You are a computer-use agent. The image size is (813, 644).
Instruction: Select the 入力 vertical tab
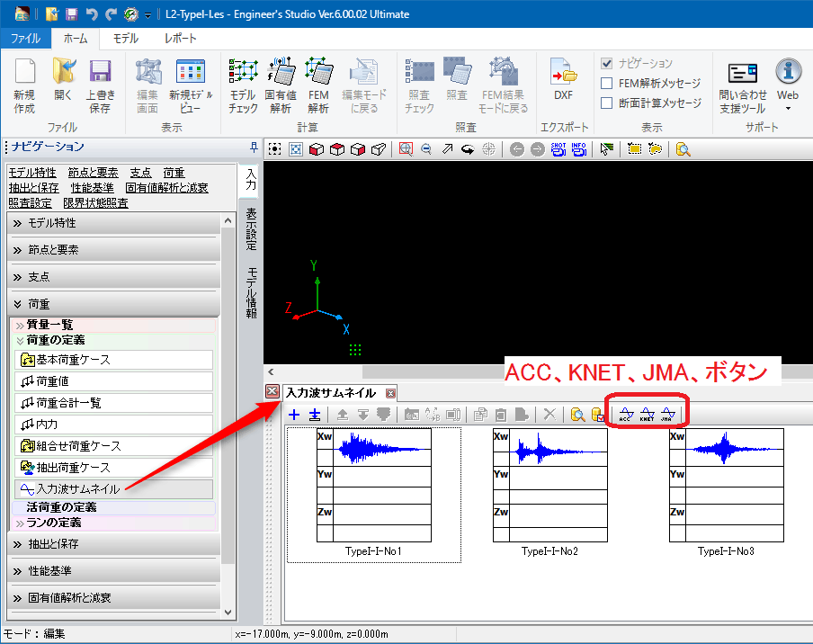pyautogui.click(x=251, y=180)
